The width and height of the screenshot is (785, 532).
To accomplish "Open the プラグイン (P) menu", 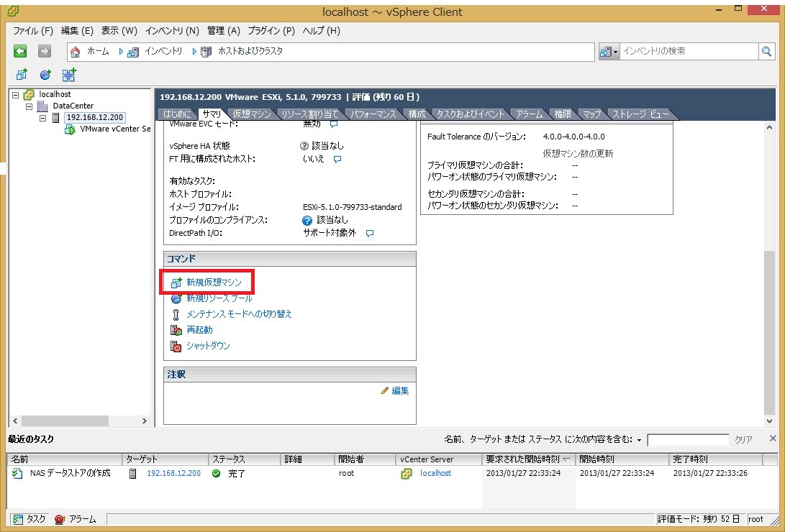I will coord(271,31).
